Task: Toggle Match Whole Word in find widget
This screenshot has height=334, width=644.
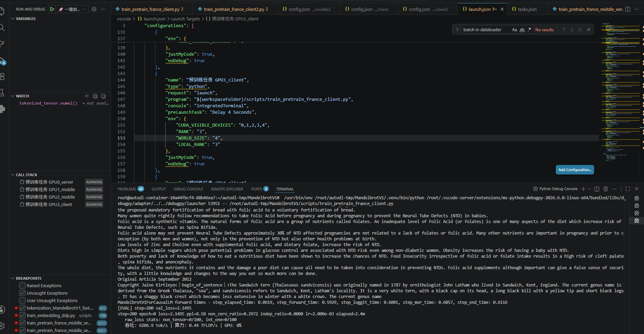Action: coord(522,30)
